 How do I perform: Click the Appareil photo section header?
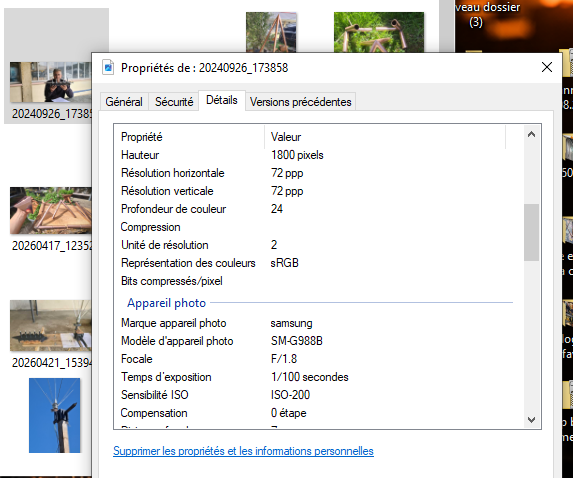pyautogui.click(x=167, y=303)
